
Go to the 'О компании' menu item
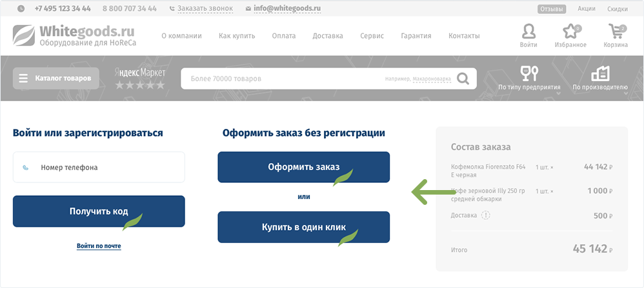[181, 36]
